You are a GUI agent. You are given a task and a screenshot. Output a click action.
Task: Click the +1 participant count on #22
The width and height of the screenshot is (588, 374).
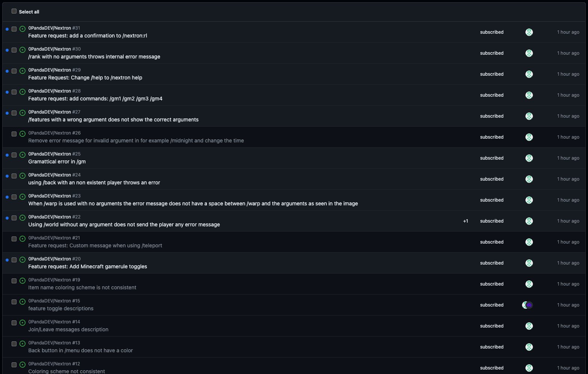click(465, 221)
